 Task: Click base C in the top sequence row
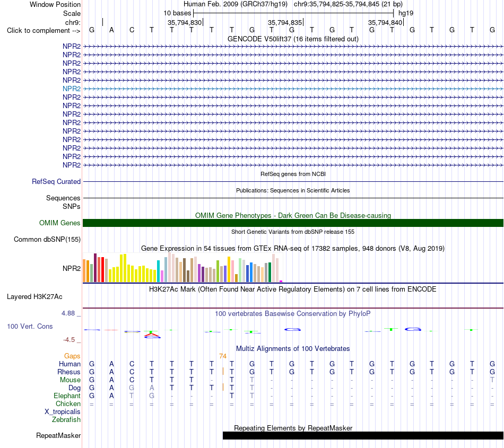[x=132, y=30]
